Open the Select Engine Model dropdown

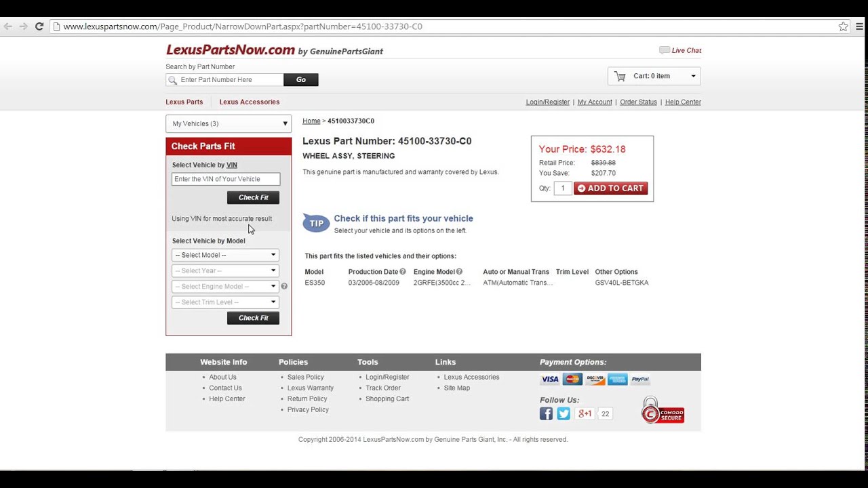(226, 287)
